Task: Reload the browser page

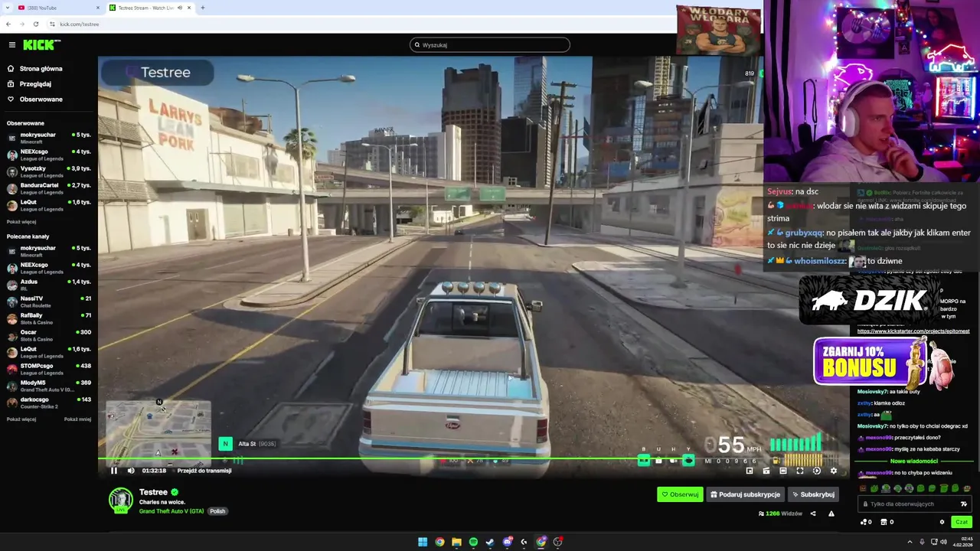Action: (x=36, y=24)
